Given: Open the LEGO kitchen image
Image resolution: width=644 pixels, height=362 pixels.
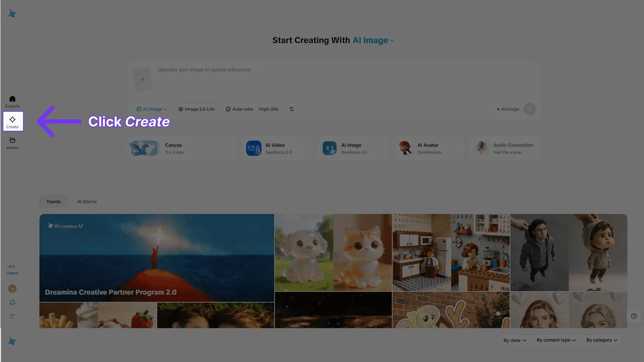Looking at the screenshot, I should pos(451,252).
